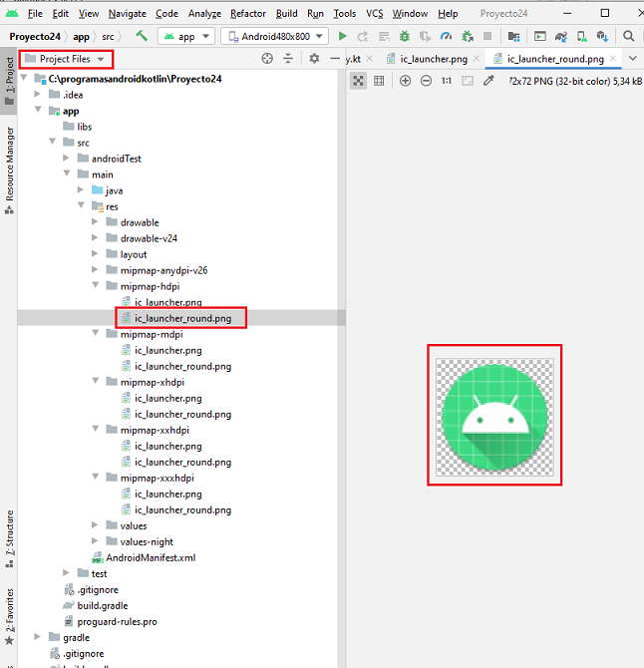Click the Make Project hammer icon
The width and height of the screenshot is (644, 668).
tap(142, 36)
